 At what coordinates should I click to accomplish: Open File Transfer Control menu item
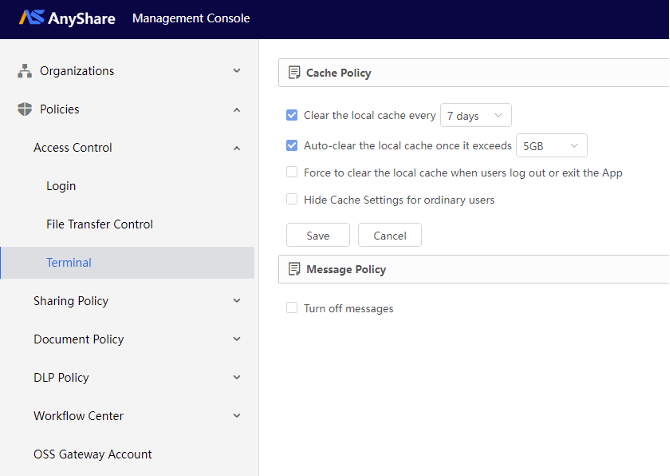99,224
